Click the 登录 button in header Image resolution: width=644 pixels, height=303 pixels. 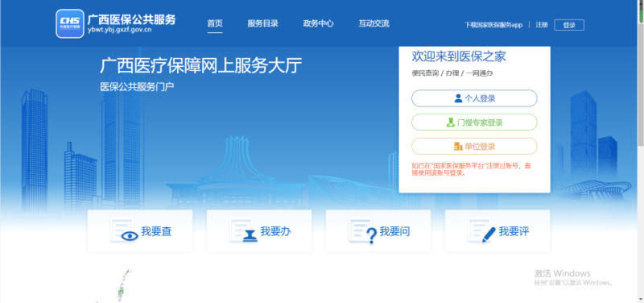tap(569, 25)
